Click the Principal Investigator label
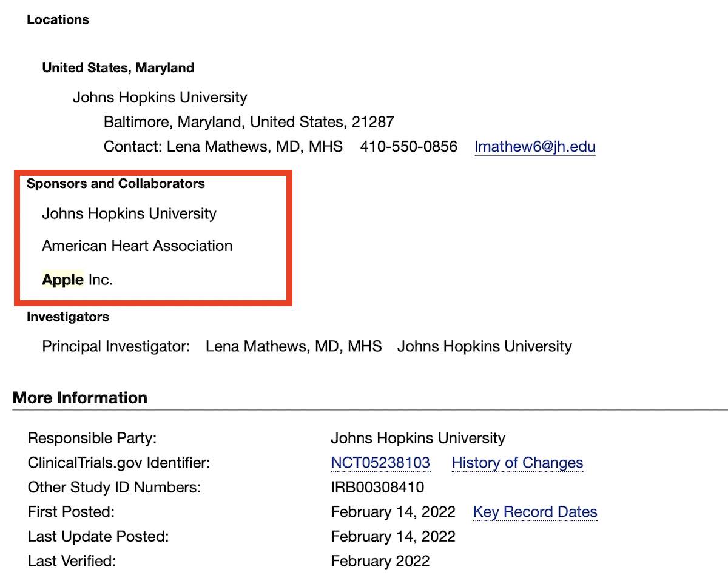 tap(116, 346)
